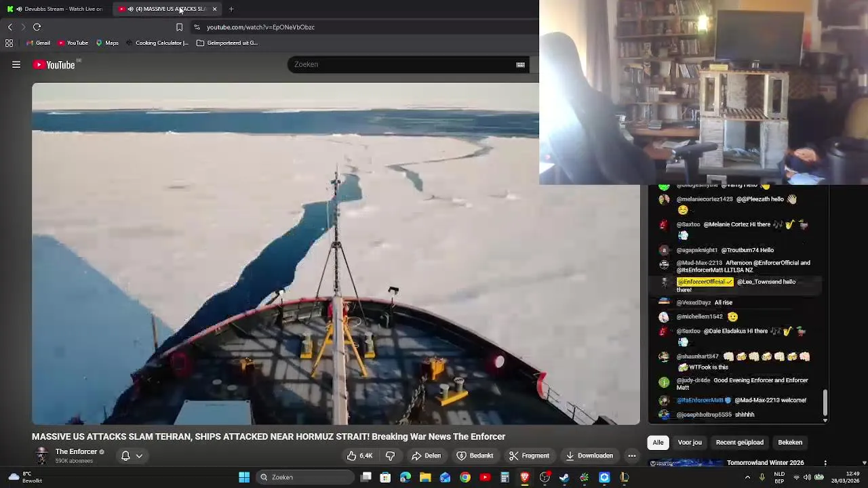Open the Gmail bookmark

click(38, 43)
